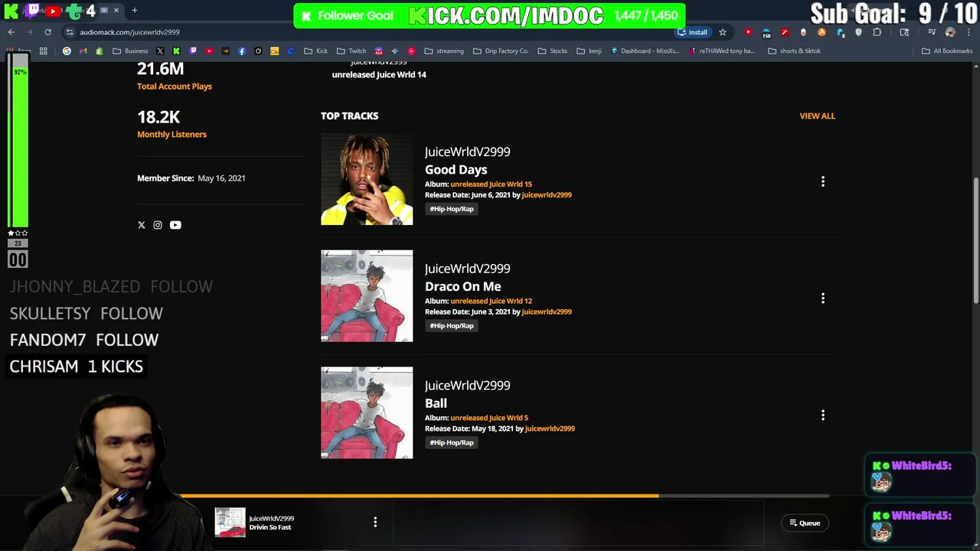
Task: Click the Drivin So Fast player thumbnail
Action: point(230,522)
